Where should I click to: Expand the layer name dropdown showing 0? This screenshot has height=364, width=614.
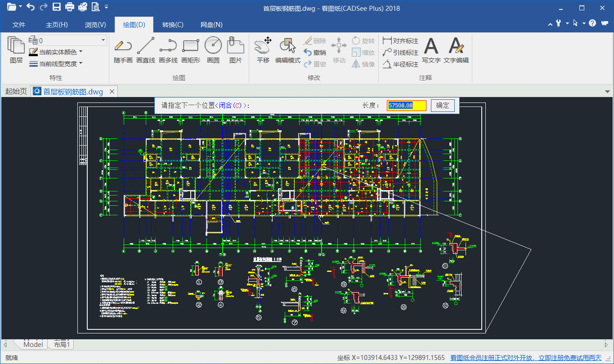coord(103,40)
